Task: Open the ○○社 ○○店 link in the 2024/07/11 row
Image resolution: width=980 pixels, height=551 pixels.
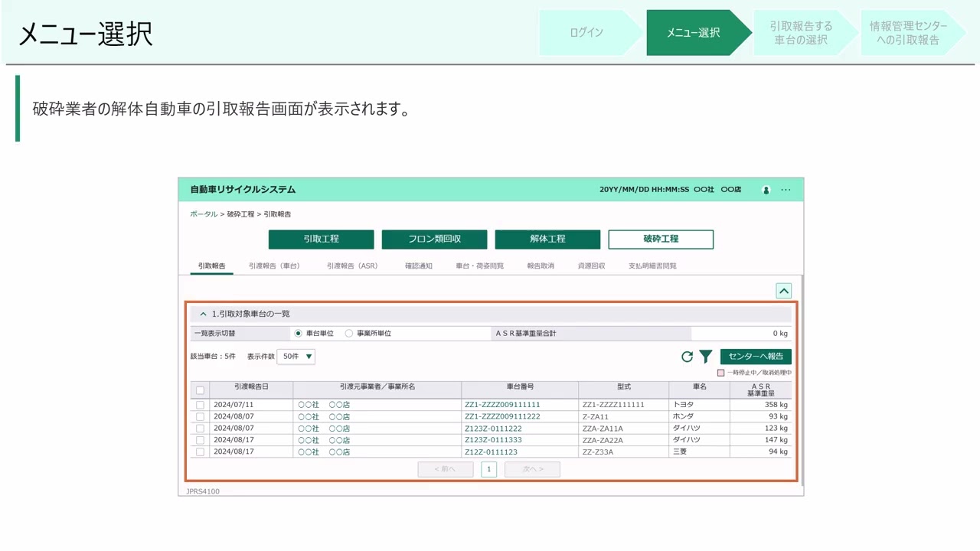Action: click(324, 405)
